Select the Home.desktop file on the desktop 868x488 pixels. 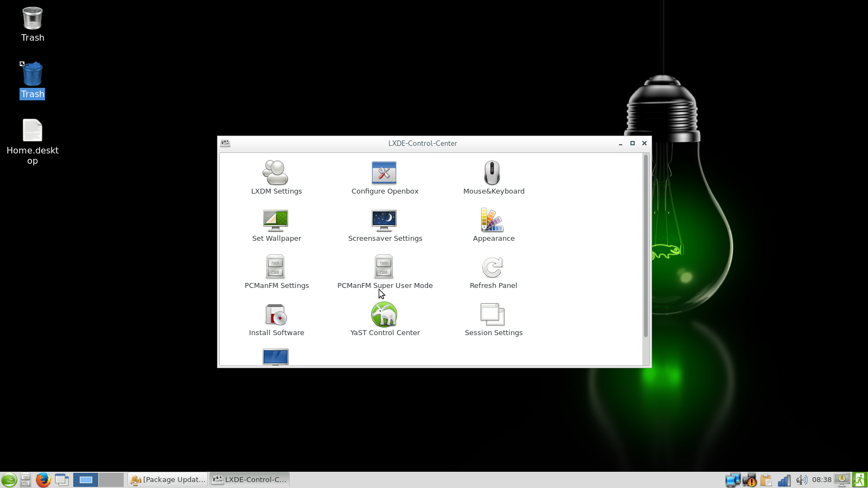point(33,131)
